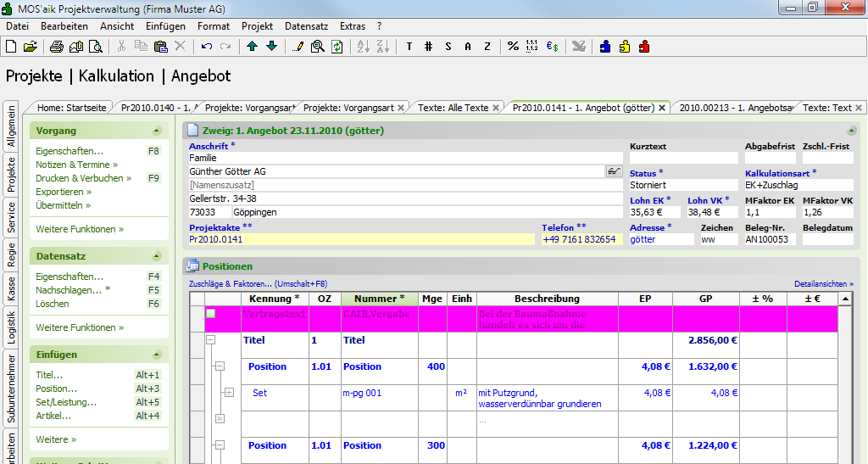Click the # toolbar icon
The width and height of the screenshot is (868, 464).
tap(428, 47)
